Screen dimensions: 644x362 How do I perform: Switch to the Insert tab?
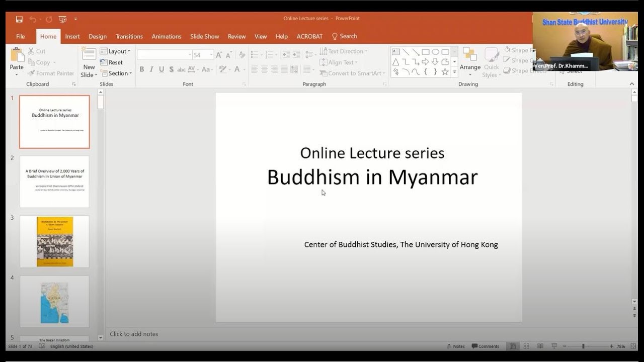(x=72, y=36)
